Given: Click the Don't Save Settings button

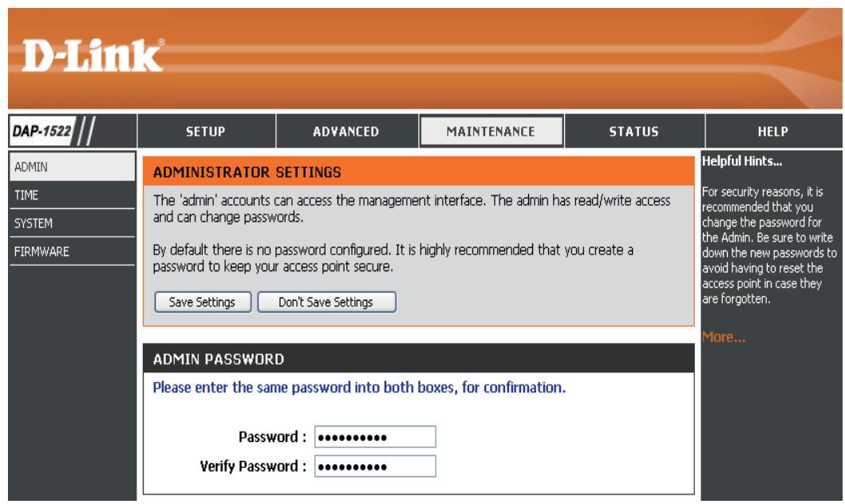Looking at the screenshot, I should pyautogui.click(x=326, y=302).
